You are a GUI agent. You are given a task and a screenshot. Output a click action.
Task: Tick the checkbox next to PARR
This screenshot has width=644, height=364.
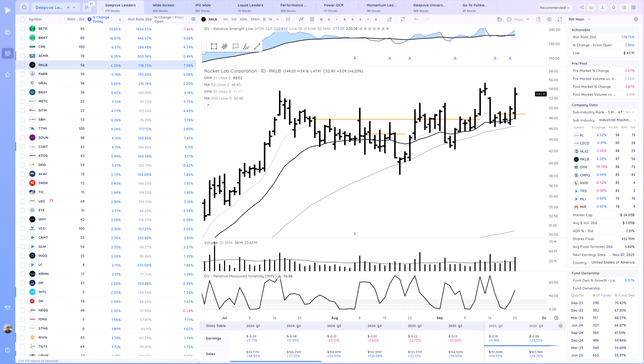coord(23,74)
